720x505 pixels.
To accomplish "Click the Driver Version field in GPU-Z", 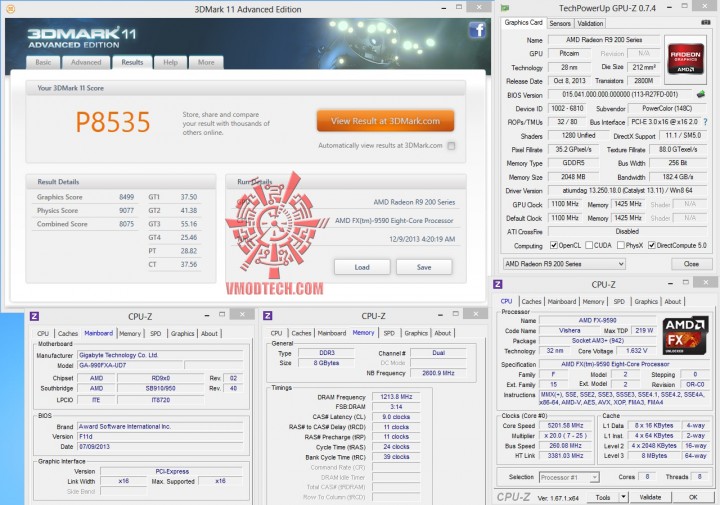I will point(627,191).
